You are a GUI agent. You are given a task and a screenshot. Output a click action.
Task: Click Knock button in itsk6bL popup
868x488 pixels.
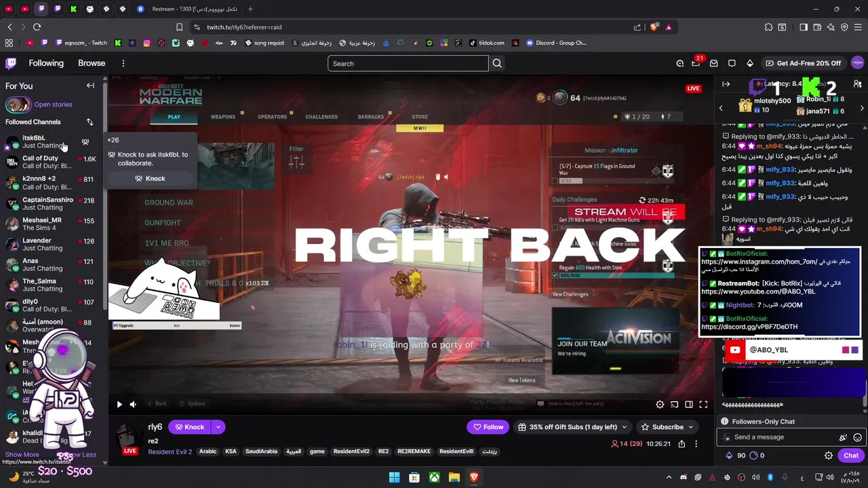[x=150, y=178]
